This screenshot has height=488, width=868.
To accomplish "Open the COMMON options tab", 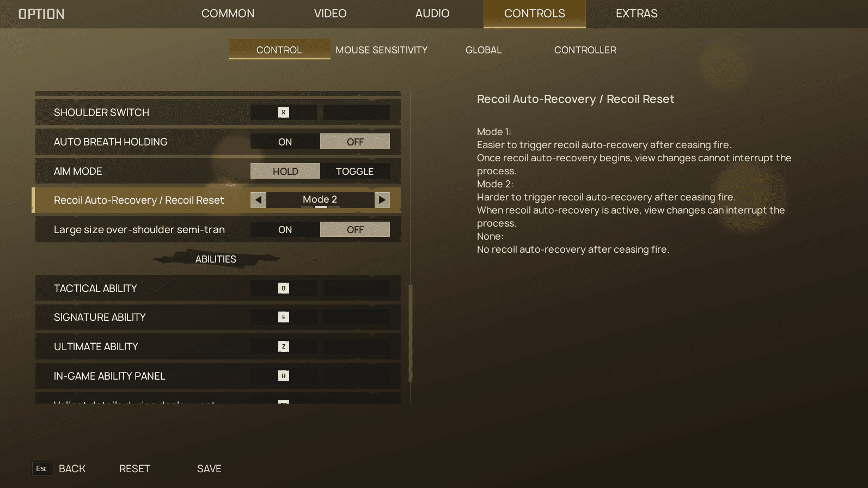I will click(x=228, y=14).
